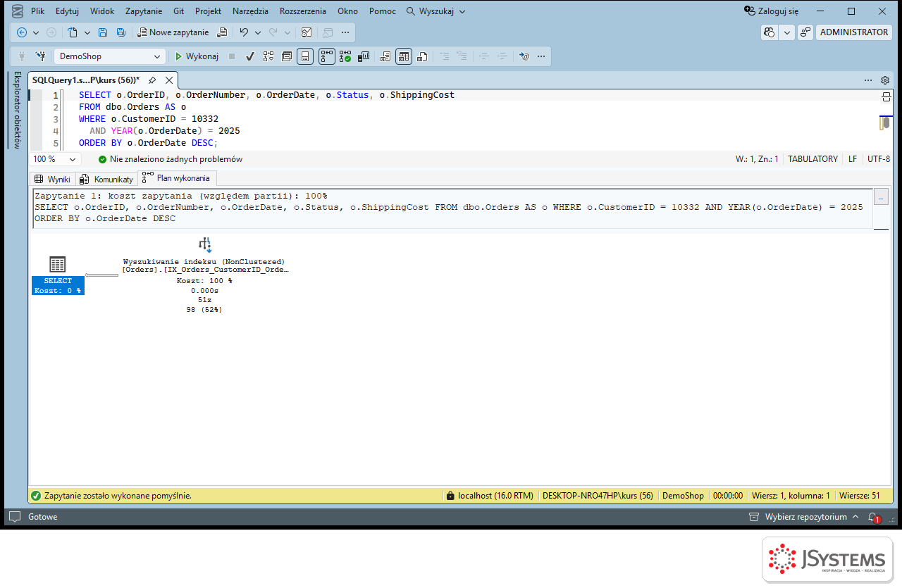
Task: Toggle Include Live Query Statistics
Action: pyautogui.click(x=345, y=56)
